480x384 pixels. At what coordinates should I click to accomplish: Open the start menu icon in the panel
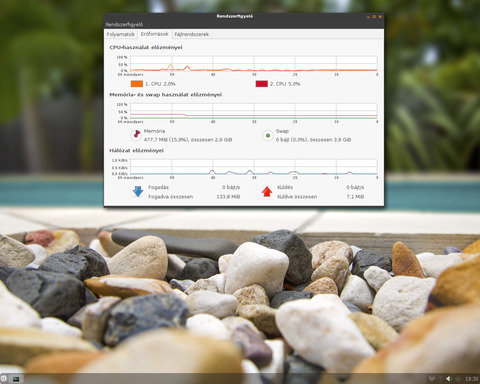tap(4, 379)
